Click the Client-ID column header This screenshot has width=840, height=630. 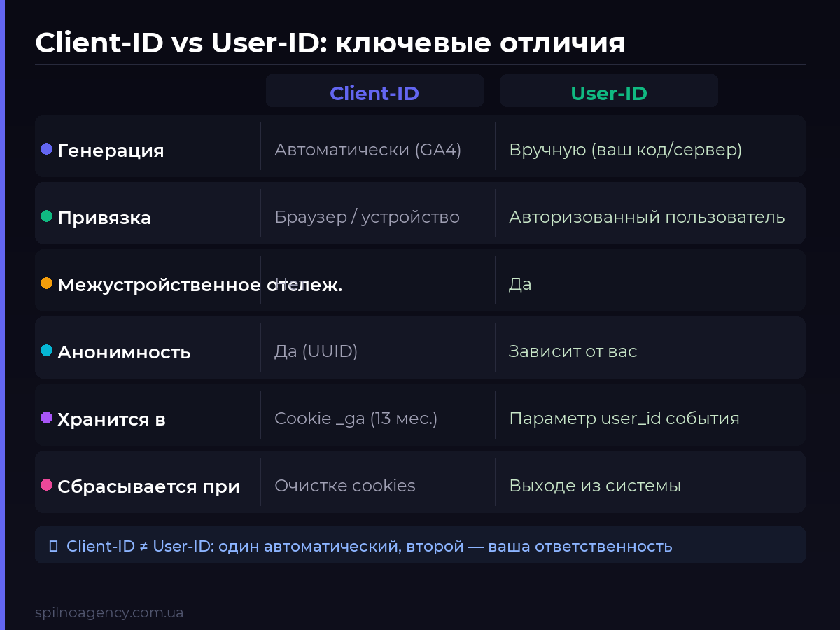[374, 91]
